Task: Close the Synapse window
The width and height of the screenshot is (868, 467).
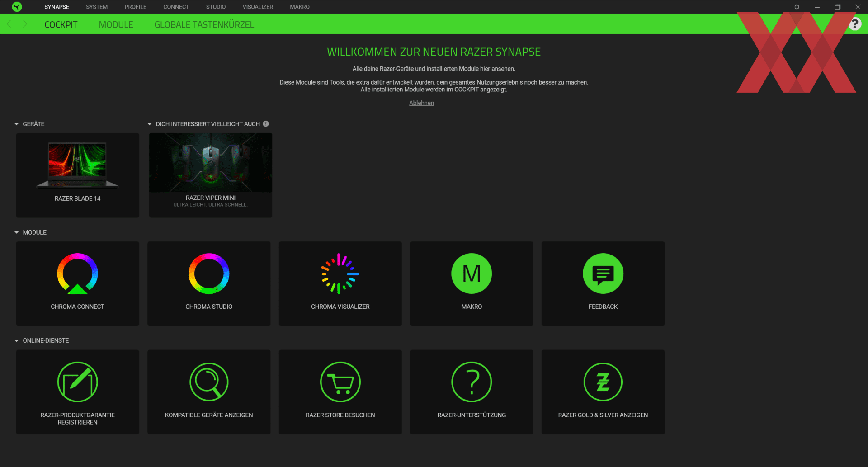Action: point(858,7)
